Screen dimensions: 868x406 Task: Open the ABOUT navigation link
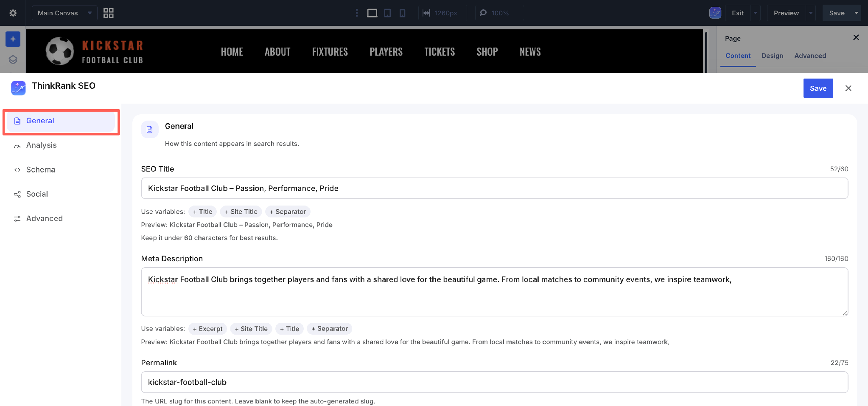[x=277, y=52]
